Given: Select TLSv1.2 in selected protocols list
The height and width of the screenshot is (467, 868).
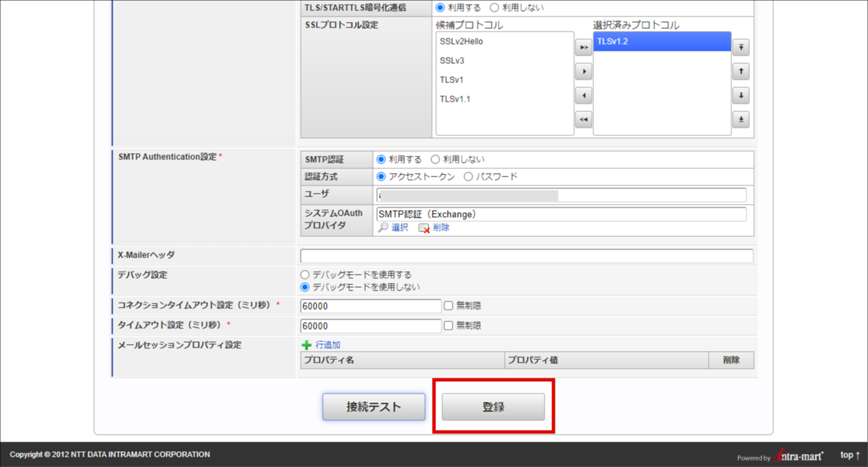Looking at the screenshot, I should [x=662, y=41].
